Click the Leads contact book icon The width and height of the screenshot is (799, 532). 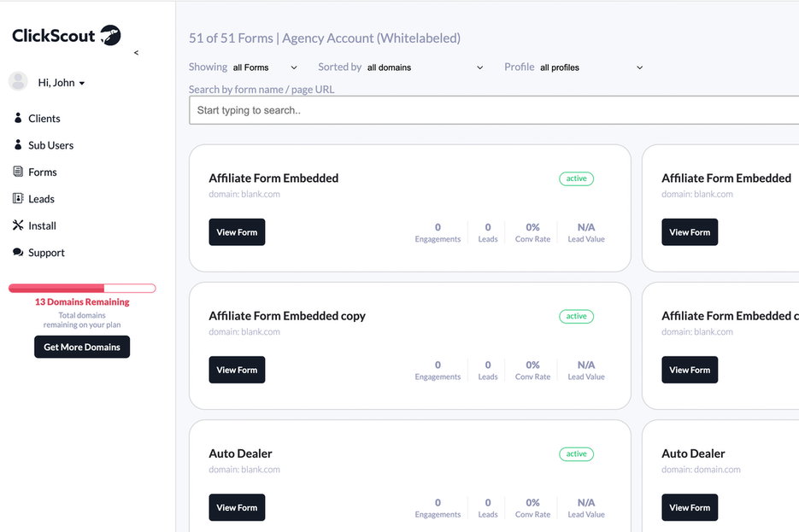point(18,199)
